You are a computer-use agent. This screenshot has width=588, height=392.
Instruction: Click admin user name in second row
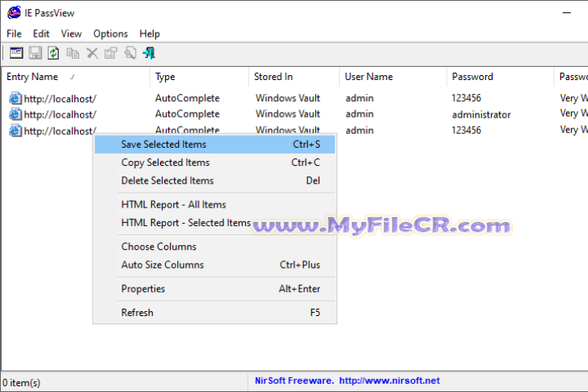359,114
